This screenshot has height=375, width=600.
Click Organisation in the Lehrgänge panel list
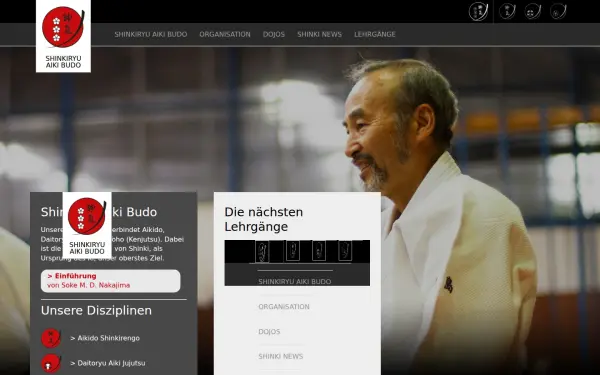[x=284, y=307]
